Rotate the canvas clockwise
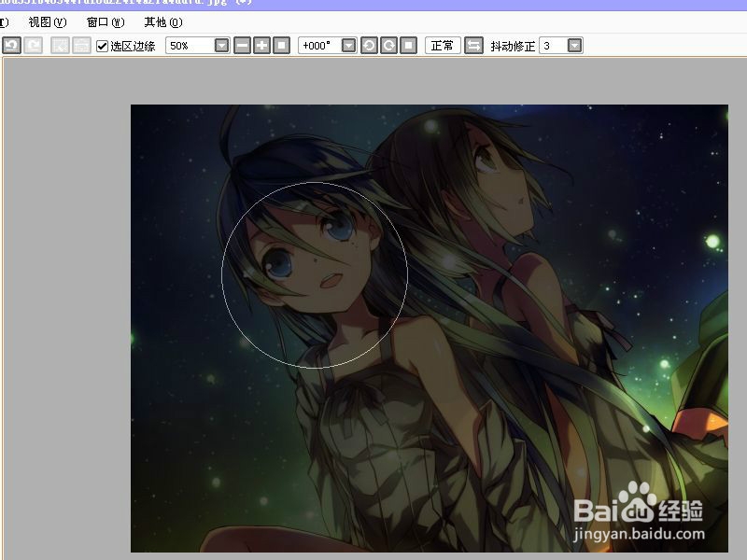The width and height of the screenshot is (747, 560). [388, 46]
